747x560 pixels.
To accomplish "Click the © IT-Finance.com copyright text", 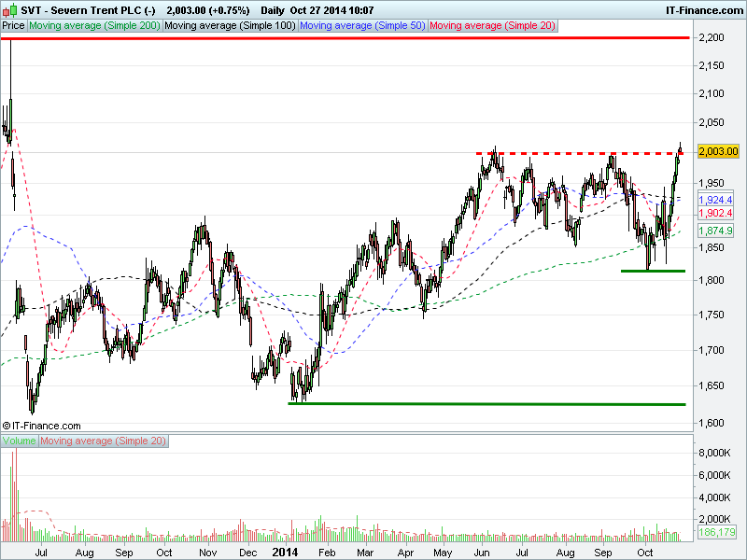I will [41, 425].
